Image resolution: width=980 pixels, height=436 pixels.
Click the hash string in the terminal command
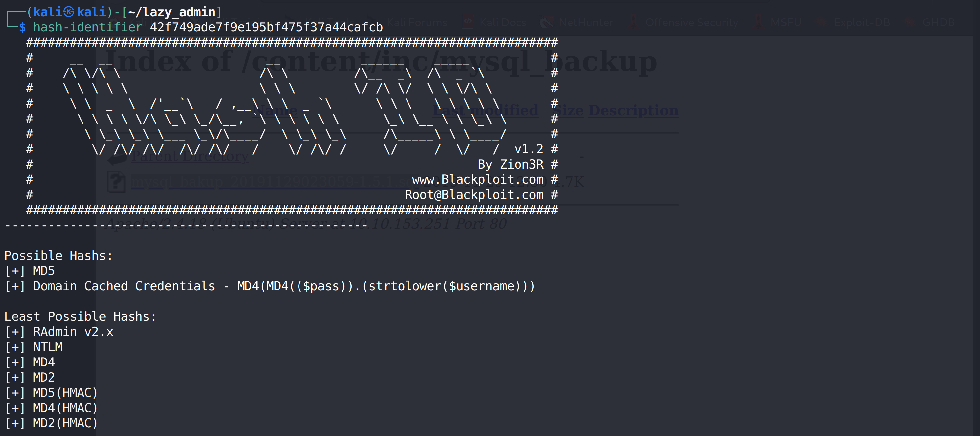(266, 27)
